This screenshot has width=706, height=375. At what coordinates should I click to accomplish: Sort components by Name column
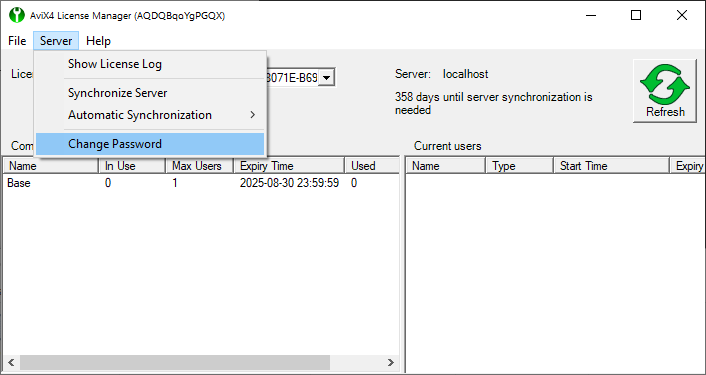click(51, 166)
